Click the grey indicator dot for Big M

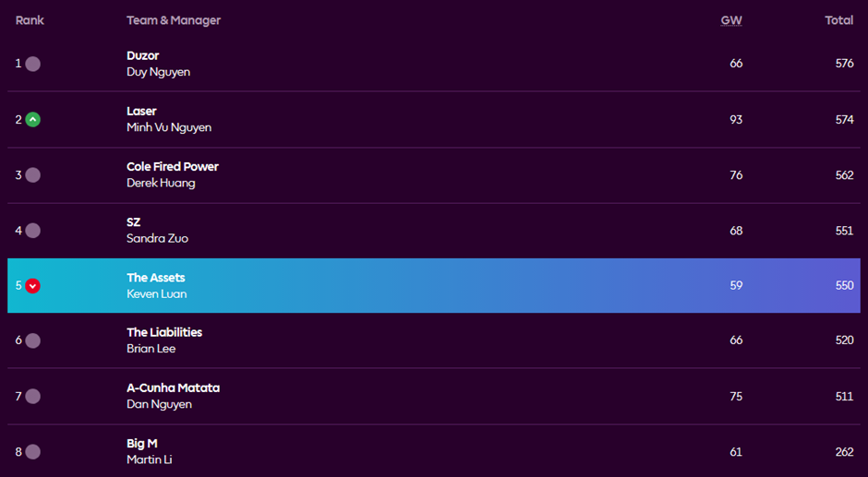(32, 452)
